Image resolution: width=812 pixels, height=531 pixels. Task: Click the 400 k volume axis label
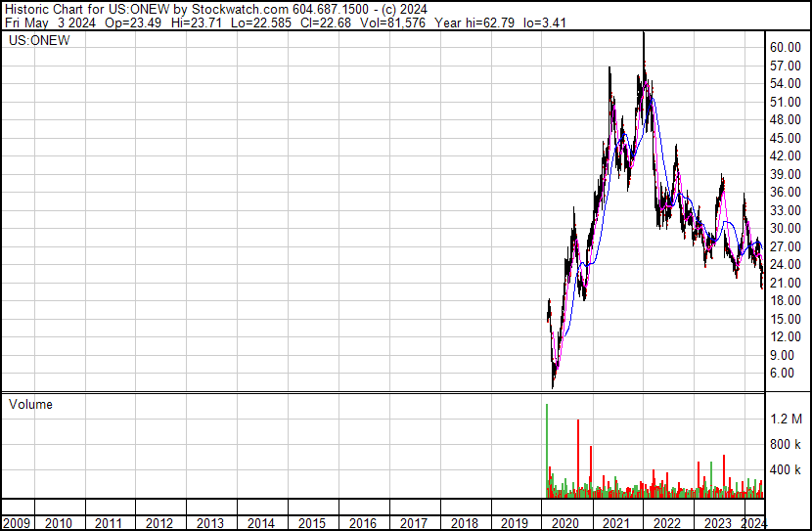pyautogui.click(x=786, y=470)
